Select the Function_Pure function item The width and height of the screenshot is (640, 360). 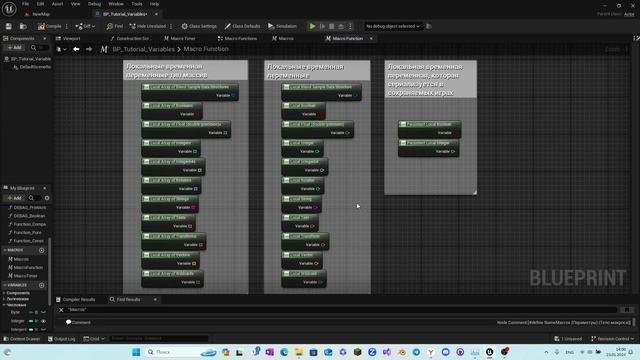pyautogui.click(x=24, y=233)
